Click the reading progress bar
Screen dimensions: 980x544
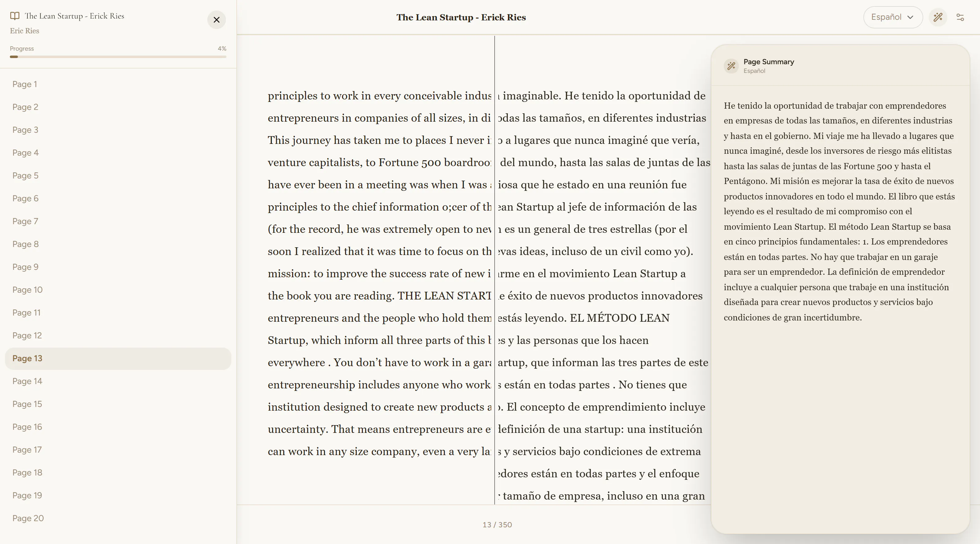click(x=118, y=57)
